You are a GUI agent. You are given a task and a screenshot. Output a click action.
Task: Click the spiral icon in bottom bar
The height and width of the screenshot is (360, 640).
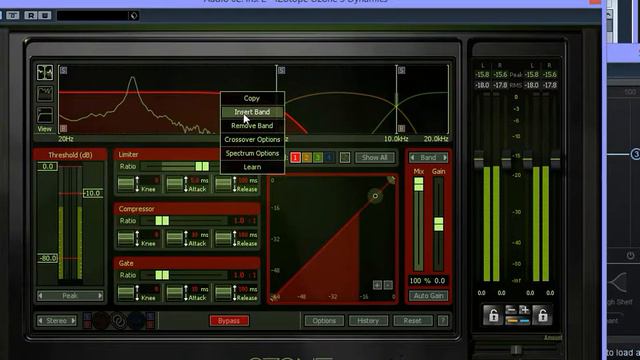tap(119, 321)
